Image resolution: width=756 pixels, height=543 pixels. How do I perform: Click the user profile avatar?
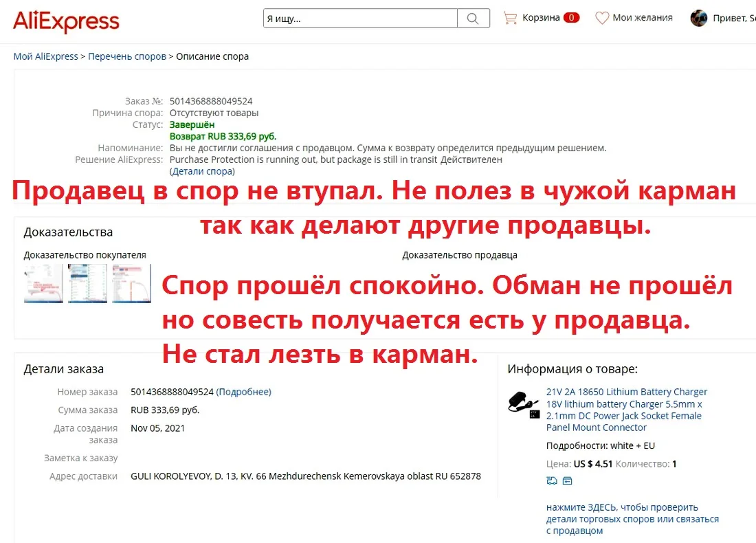pos(699,18)
